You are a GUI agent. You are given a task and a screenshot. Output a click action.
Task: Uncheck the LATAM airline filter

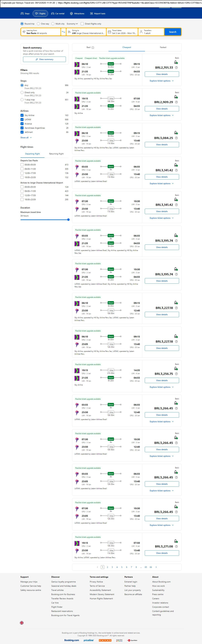22,119
